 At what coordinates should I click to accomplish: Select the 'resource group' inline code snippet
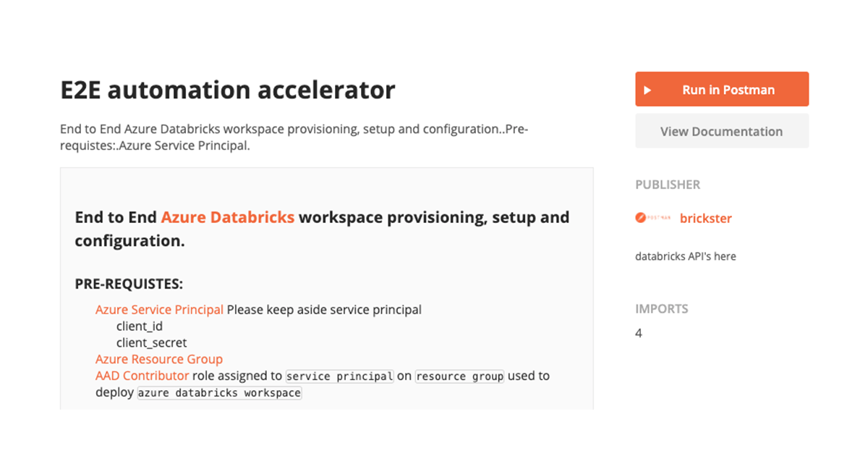pos(459,376)
